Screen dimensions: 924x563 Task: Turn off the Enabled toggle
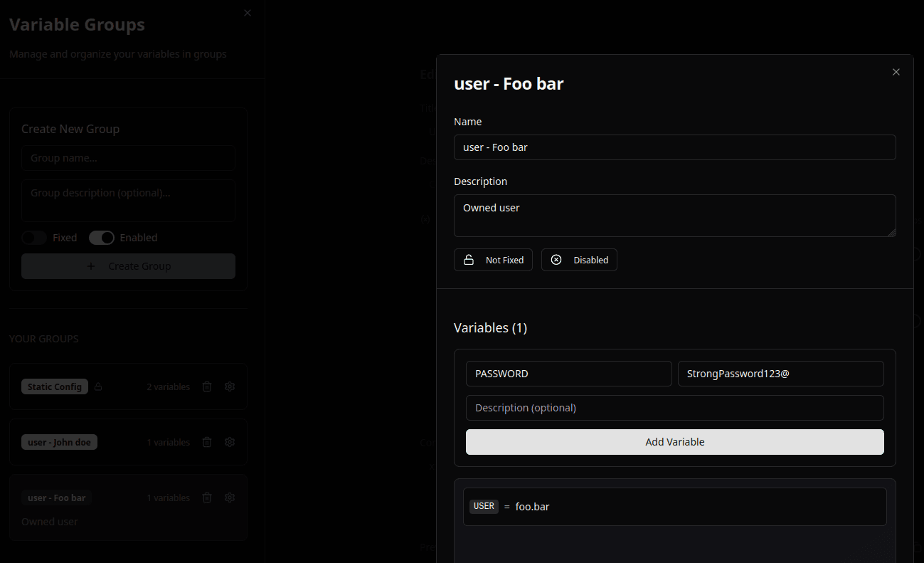tap(102, 237)
